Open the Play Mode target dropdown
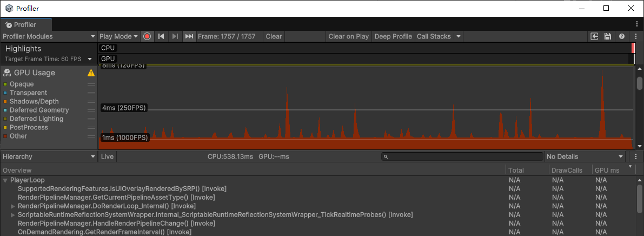This screenshot has width=644, height=236. tap(118, 36)
